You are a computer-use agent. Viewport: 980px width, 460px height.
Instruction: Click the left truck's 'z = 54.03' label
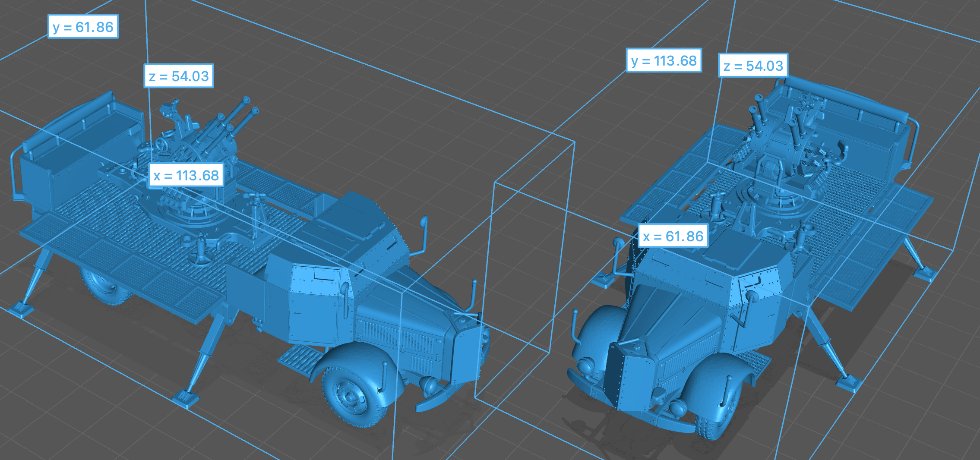coord(179,76)
